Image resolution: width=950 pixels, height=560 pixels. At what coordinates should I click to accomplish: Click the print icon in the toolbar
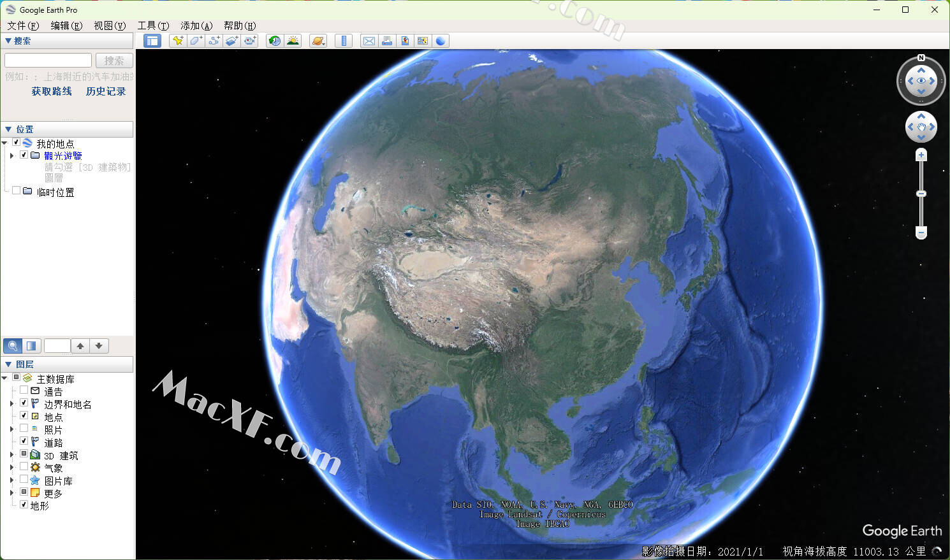tap(387, 41)
